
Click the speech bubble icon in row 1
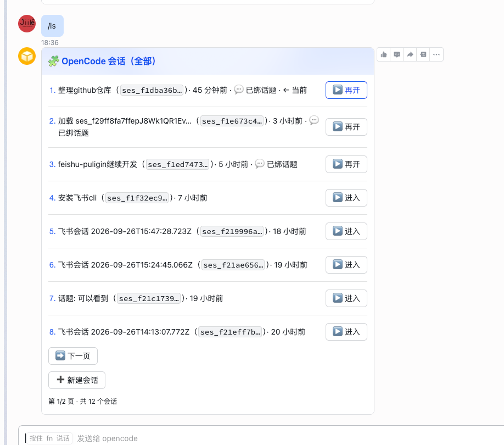click(x=238, y=90)
